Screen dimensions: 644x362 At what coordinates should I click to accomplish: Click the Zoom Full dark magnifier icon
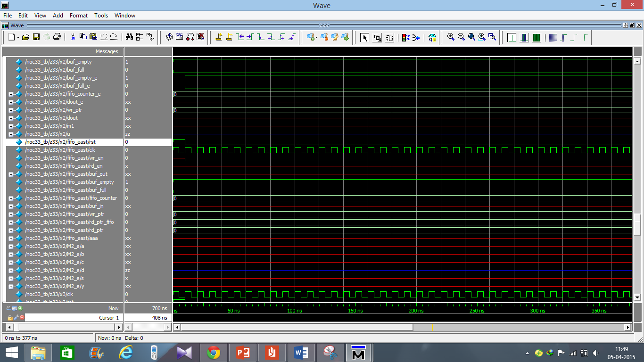tap(471, 37)
